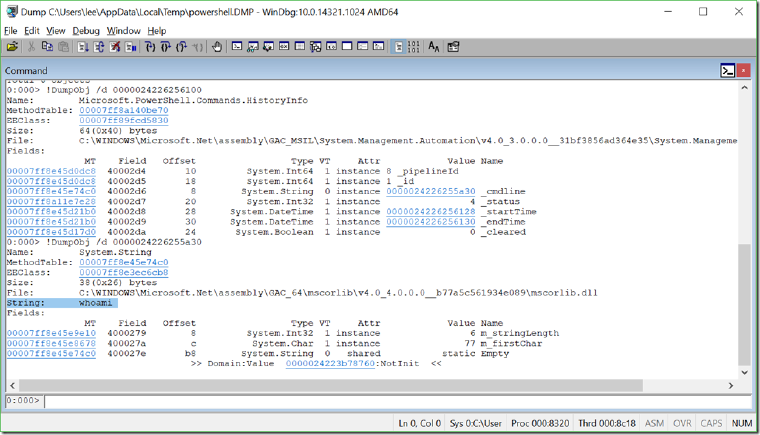
Task: Click MT link in _pipelineId row
Action: pyautogui.click(x=51, y=171)
